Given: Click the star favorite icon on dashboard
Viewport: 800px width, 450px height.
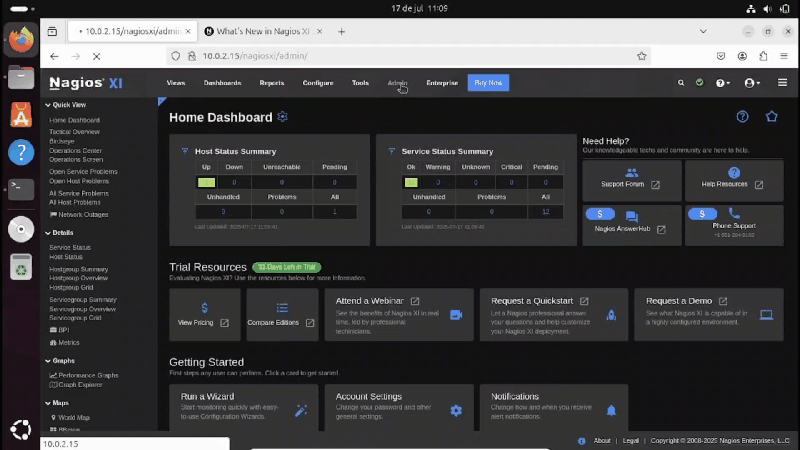Looking at the screenshot, I should (x=771, y=117).
